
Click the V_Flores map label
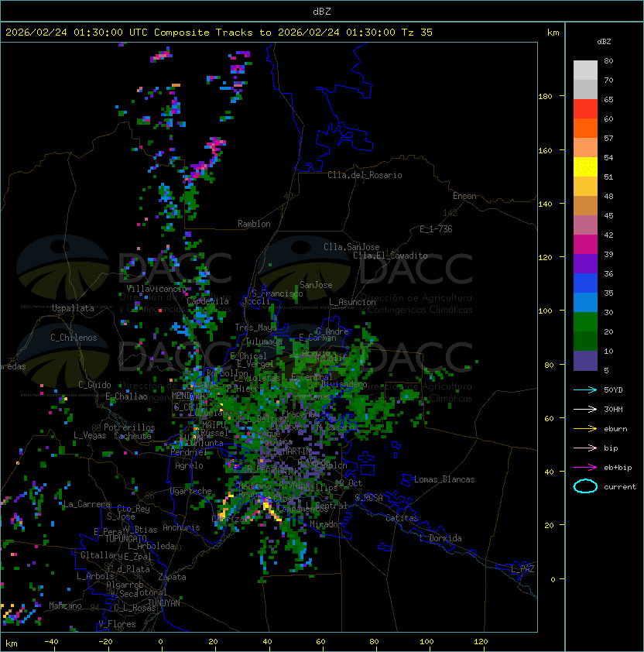117,624
